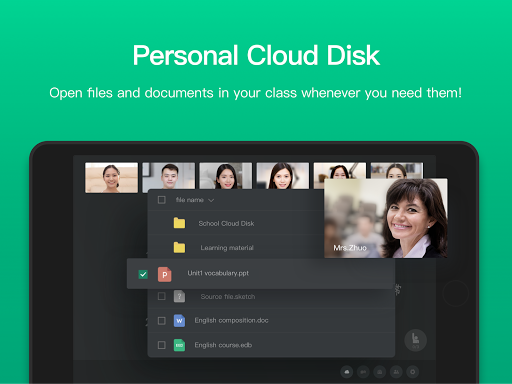The height and width of the screenshot is (384, 512).
Task: Open the participants icon in bottom toolbar
Action: (x=396, y=372)
